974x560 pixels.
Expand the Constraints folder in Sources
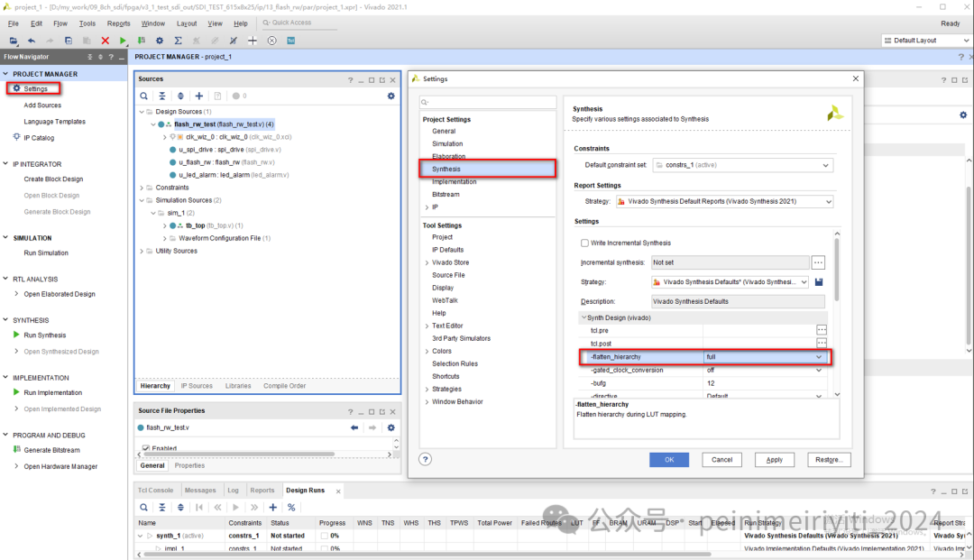pyautogui.click(x=142, y=188)
